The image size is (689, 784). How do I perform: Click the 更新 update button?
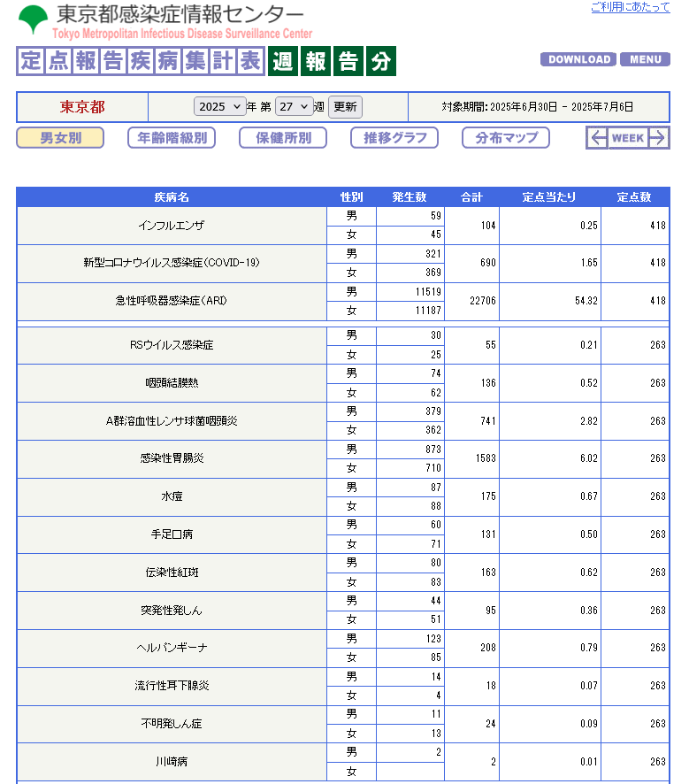[345, 107]
